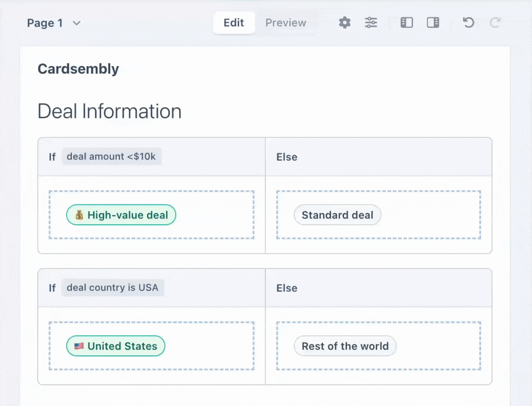Click the Else header above Rest of the world
Viewport: 532px width, 406px height.
coord(287,288)
